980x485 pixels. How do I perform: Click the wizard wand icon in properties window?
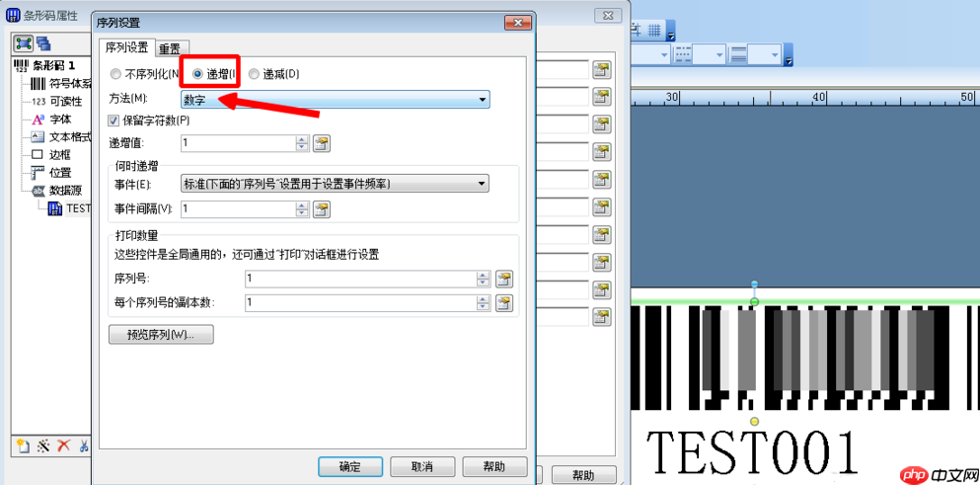(x=43, y=445)
